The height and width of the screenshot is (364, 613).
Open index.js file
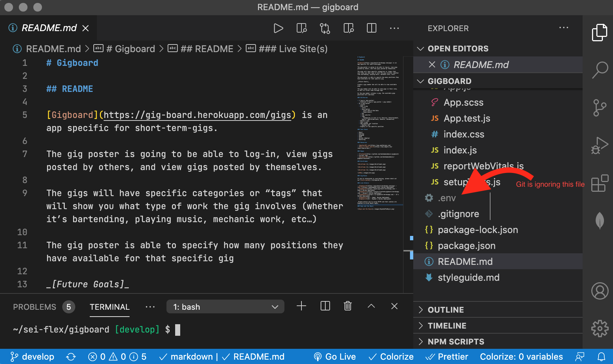point(498,150)
